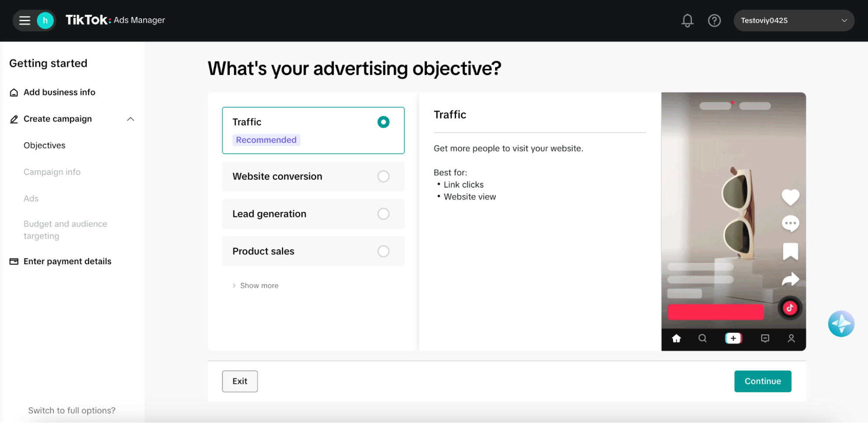Click the TikTok music disc icon in preview
The image size is (868, 423).
click(x=790, y=308)
